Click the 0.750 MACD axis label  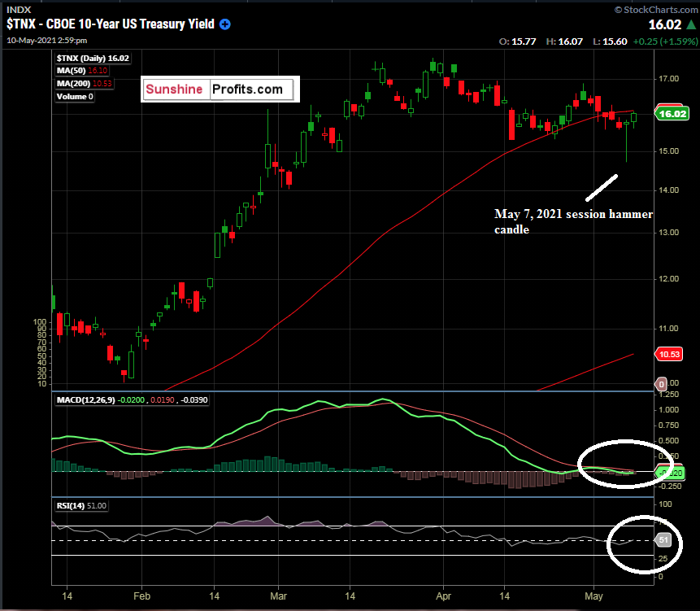[x=669, y=426]
